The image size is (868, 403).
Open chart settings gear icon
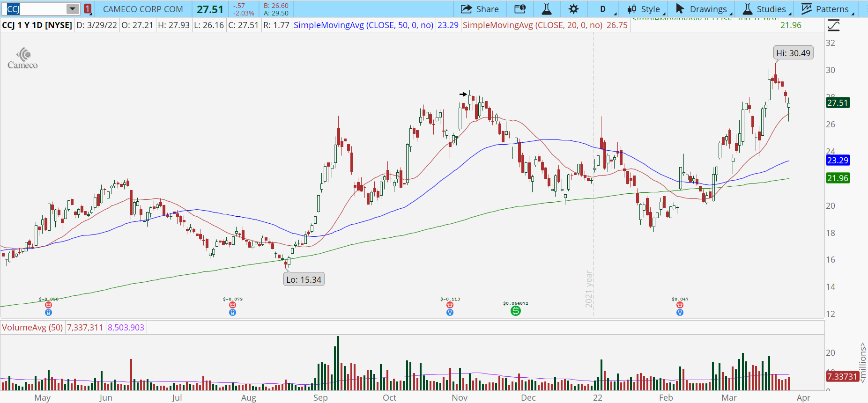pyautogui.click(x=573, y=9)
